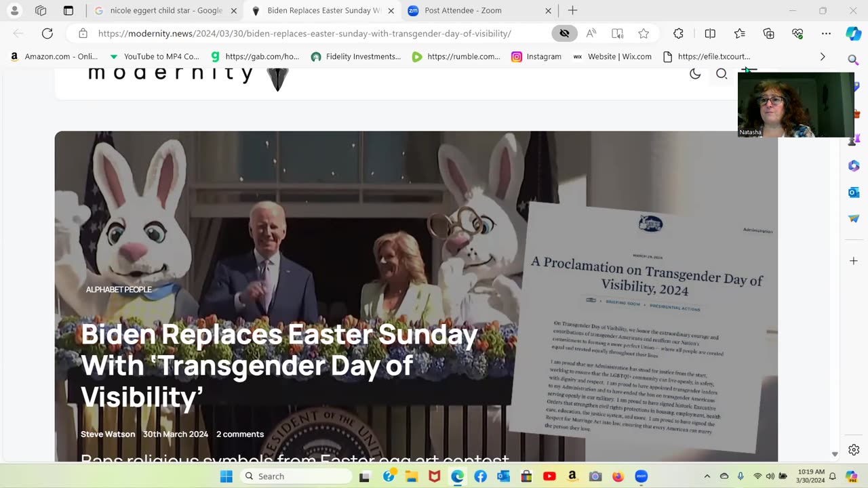Open the Copilot icon in toolbar
This screenshot has height=488, width=868.
pyautogui.click(x=854, y=33)
